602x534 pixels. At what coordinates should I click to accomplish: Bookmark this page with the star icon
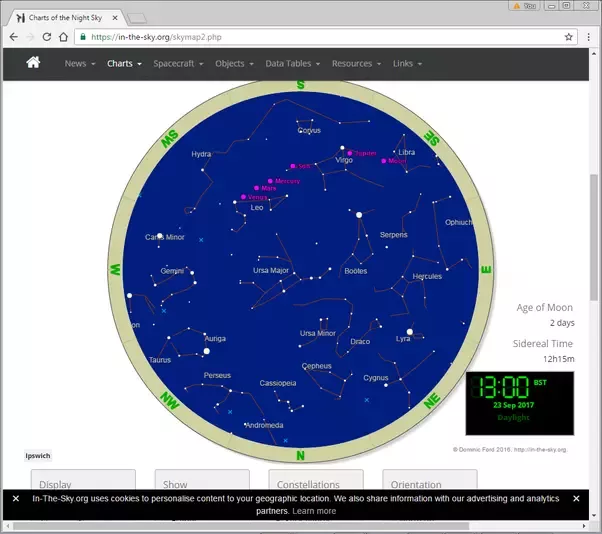[569, 37]
